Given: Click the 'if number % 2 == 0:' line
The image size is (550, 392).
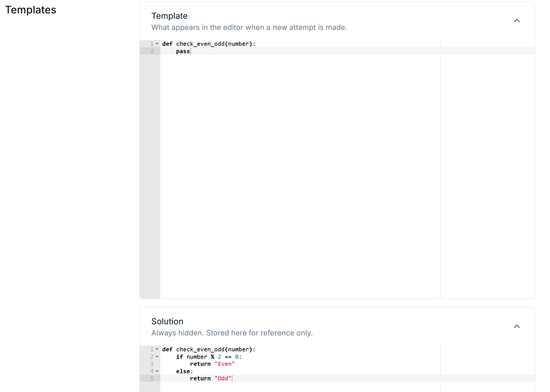Looking at the screenshot, I should click(209, 357).
